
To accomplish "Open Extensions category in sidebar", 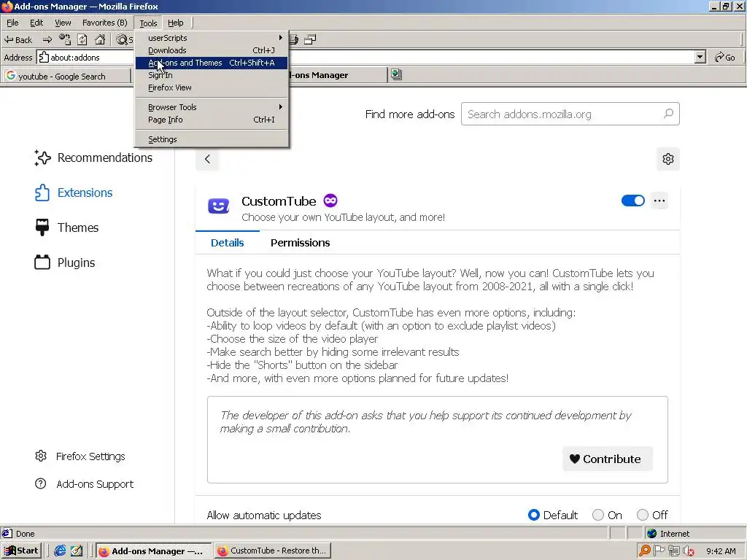I will (x=74, y=192).
